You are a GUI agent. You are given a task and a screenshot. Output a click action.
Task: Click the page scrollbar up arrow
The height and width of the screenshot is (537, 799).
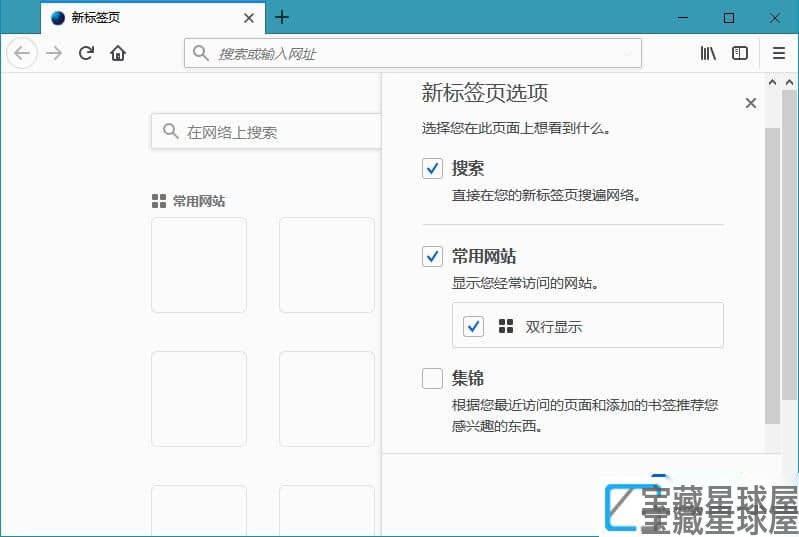pyautogui.click(x=790, y=82)
